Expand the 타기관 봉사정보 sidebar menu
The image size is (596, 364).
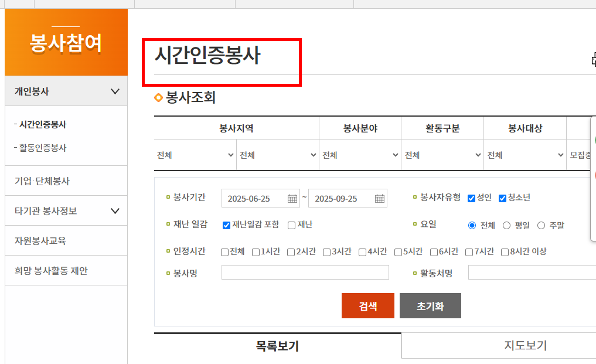pos(66,210)
